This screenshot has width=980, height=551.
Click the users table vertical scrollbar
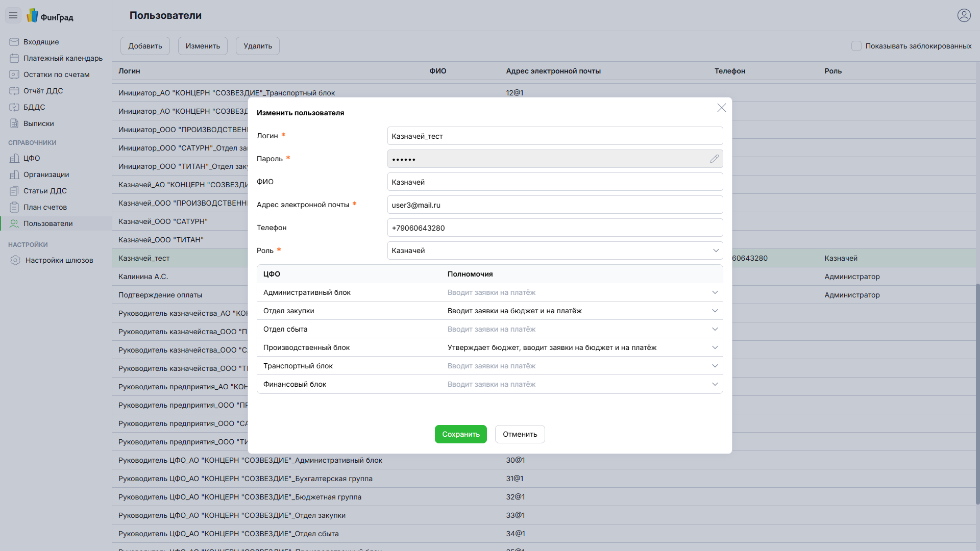tap(977, 393)
